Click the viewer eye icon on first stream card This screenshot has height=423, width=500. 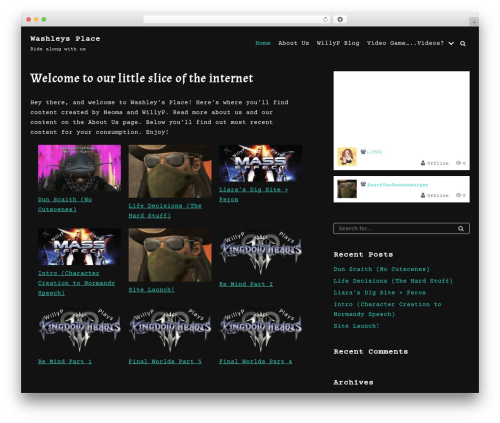pyautogui.click(x=458, y=163)
